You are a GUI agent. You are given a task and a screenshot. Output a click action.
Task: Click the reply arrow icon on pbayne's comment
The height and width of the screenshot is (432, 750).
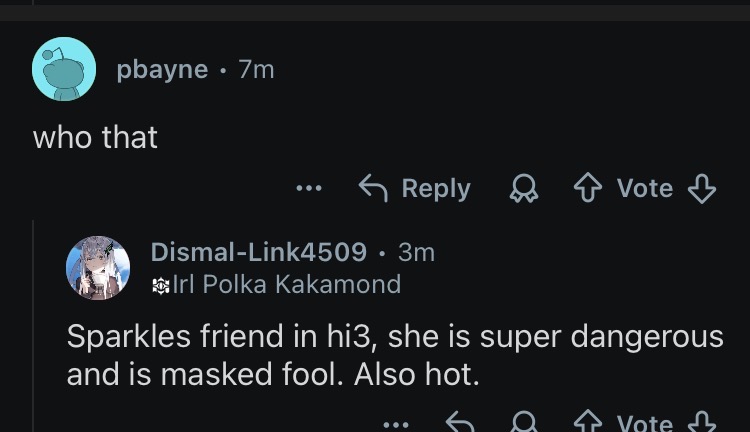pos(374,188)
